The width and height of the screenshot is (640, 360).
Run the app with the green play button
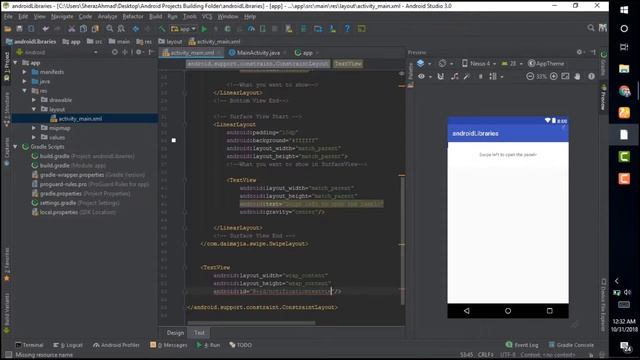[x=204, y=29]
